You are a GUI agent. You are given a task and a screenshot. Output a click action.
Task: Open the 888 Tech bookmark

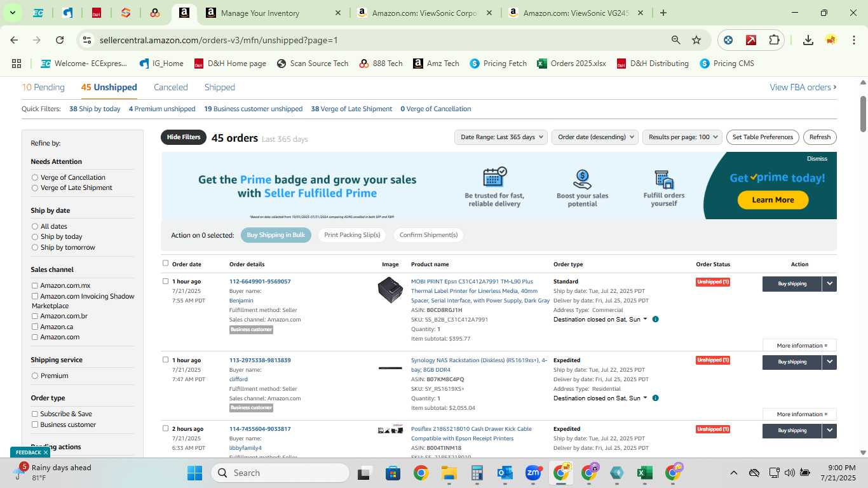point(381,64)
